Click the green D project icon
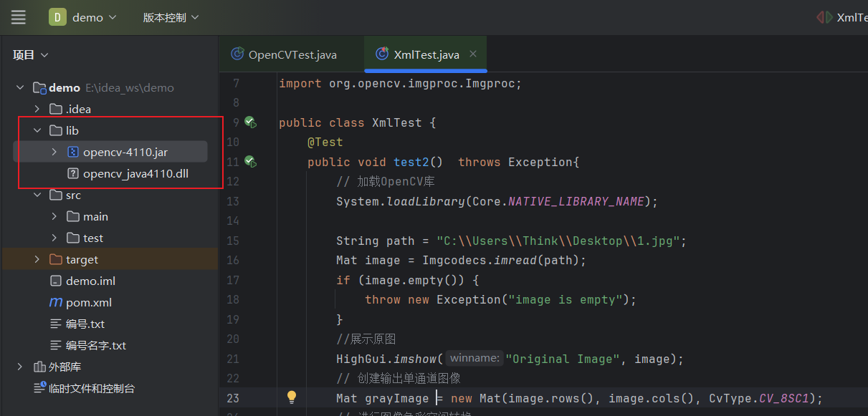 tap(57, 17)
